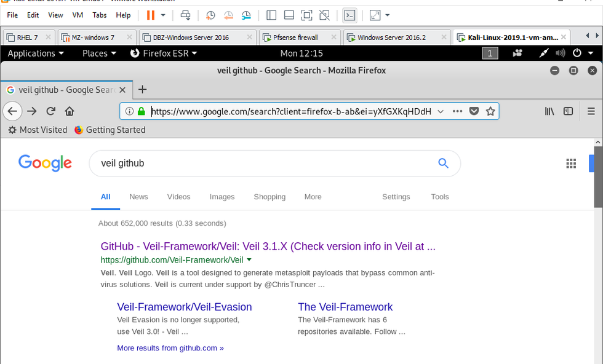The width and height of the screenshot is (603, 364).
Task: Open the Places dropdown menu
Action: 99,53
